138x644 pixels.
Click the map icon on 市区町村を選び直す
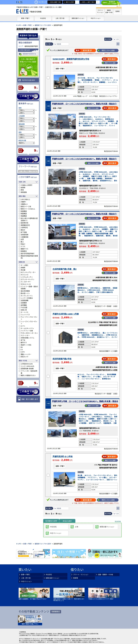[x=20, y=80]
